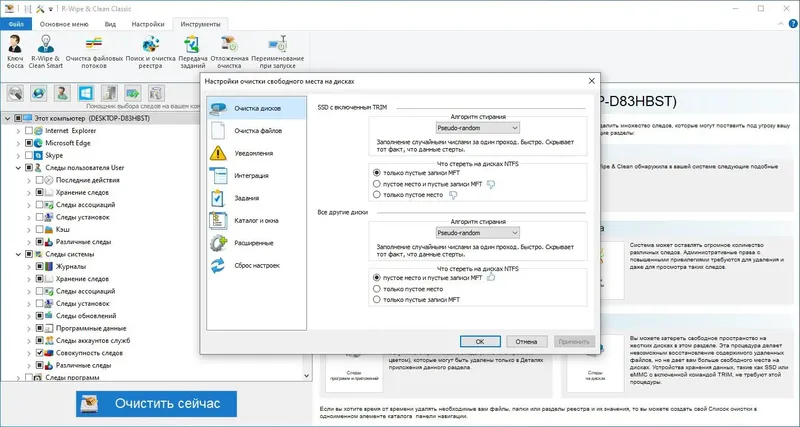Toggle the Журналы checkbox
The height and width of the screenshot is (427, 800).
pos(39,266)
